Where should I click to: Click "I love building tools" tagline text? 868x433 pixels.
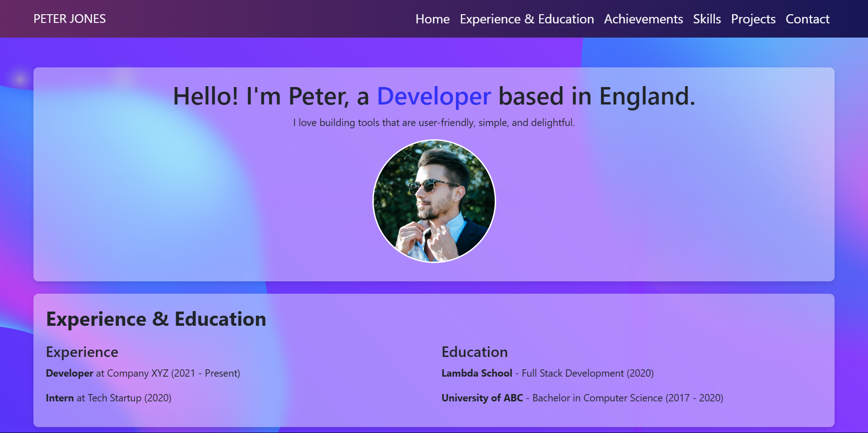coord(434,123)
